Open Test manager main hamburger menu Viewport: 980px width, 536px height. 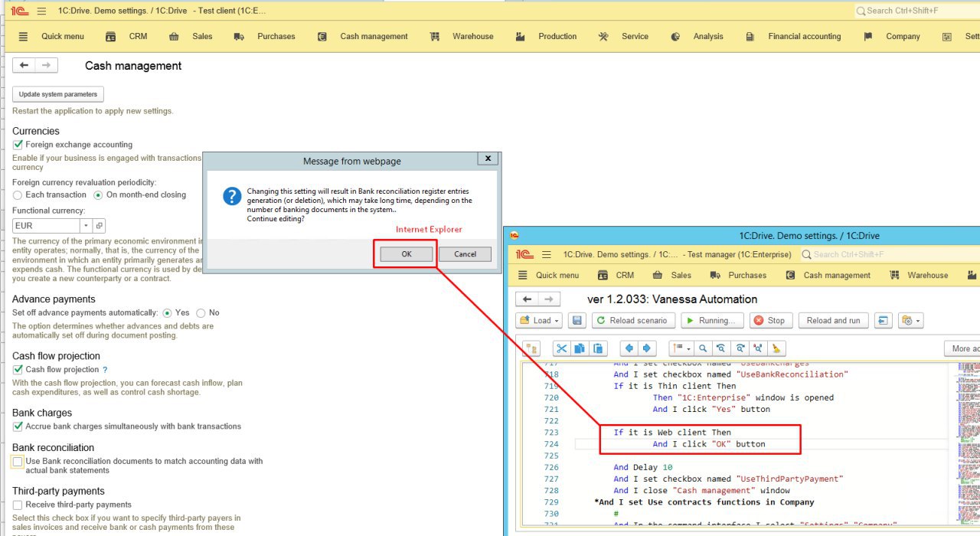[547, 254]
